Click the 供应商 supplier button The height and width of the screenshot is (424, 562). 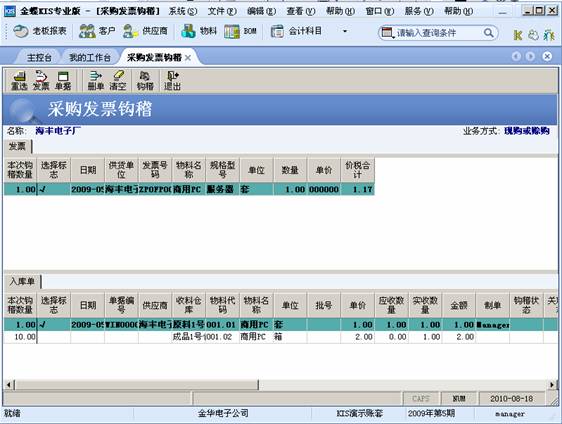click(145, 32)
